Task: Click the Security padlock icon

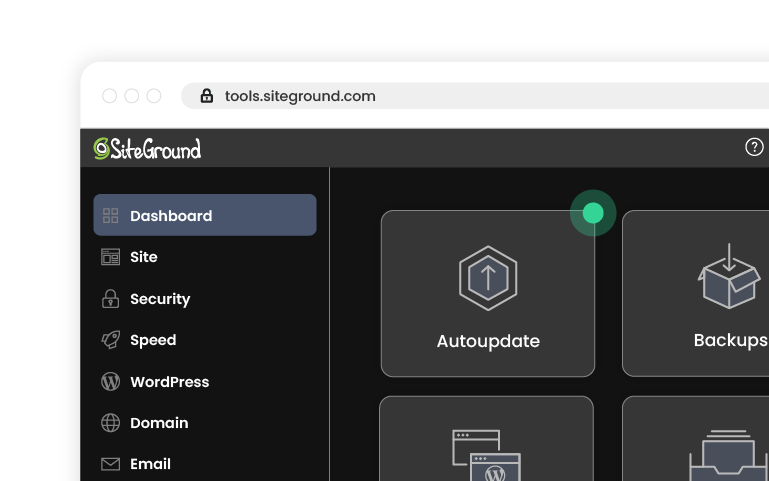Action: coord(110,299)
